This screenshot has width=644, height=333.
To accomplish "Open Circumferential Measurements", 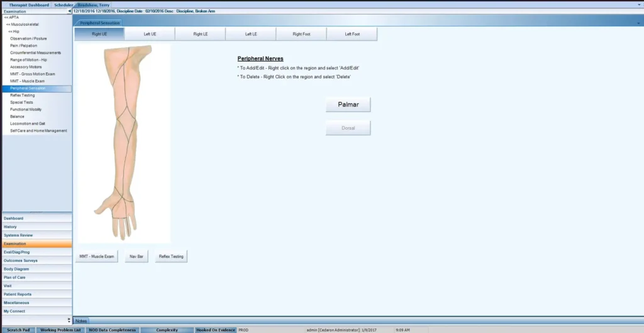I will point(35,53).
